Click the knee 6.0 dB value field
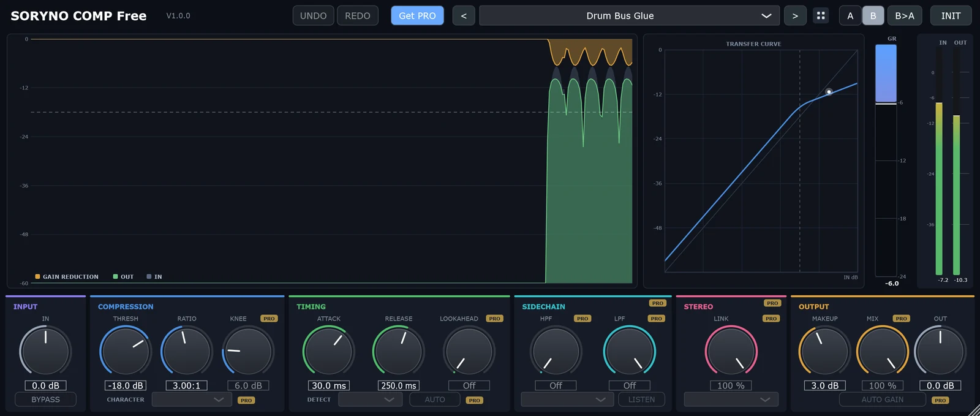 point(248,385)
